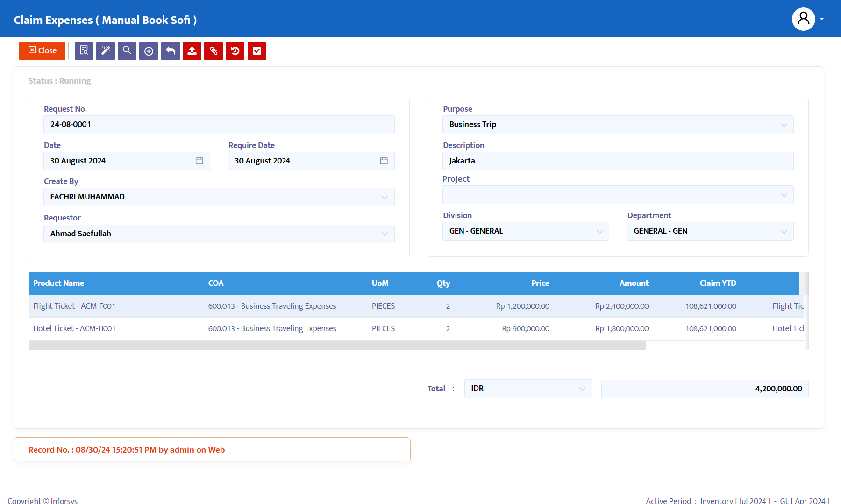Click the Claim Expenses page title

click(105, 20)
